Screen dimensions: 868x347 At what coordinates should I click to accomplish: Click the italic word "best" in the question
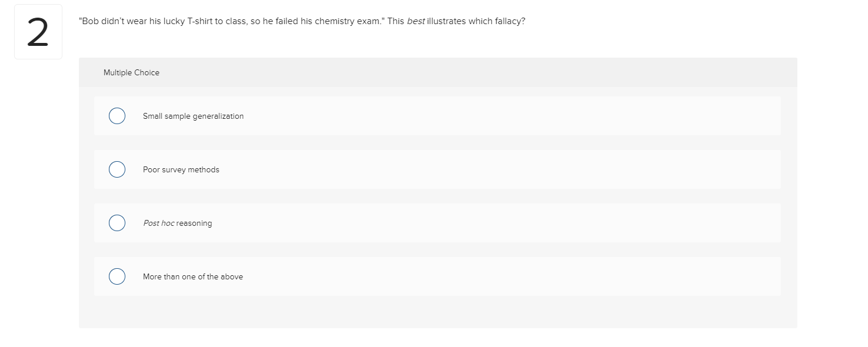tap(415, 21)
